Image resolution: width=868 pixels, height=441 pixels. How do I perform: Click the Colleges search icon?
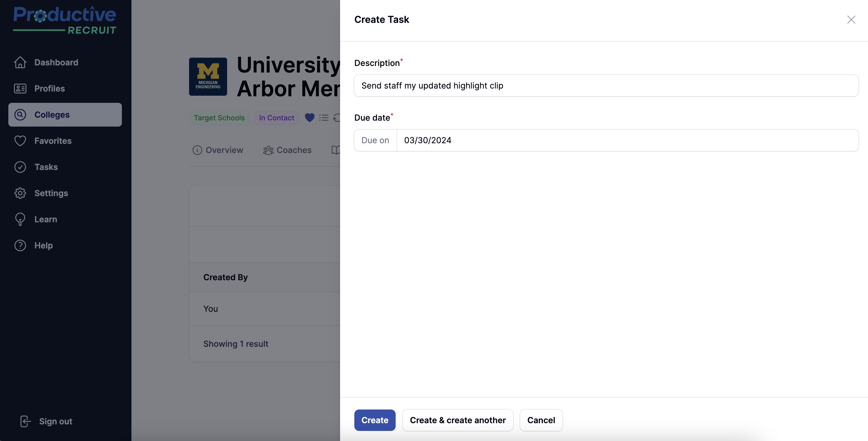click(x=20, y=114)
